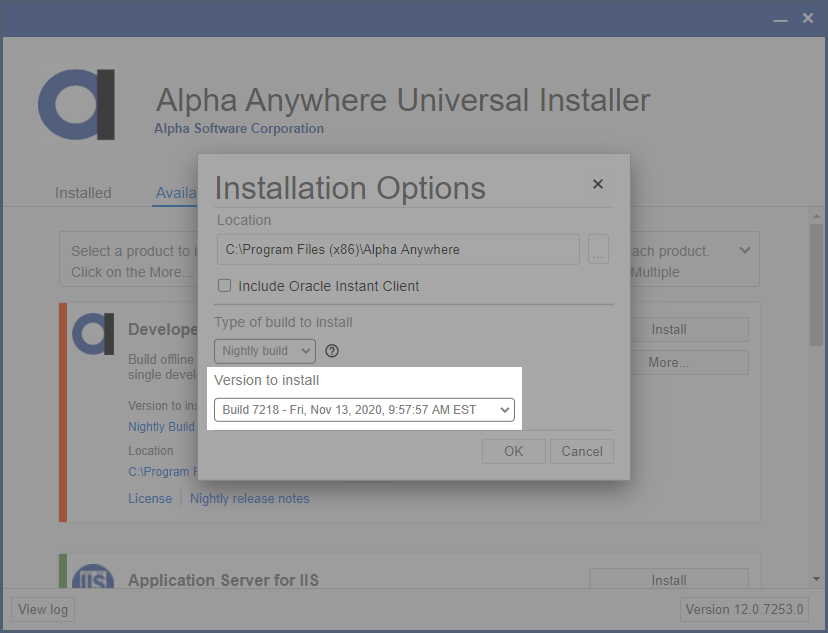Collapse the product info banner chevron

tap(745, 250)
